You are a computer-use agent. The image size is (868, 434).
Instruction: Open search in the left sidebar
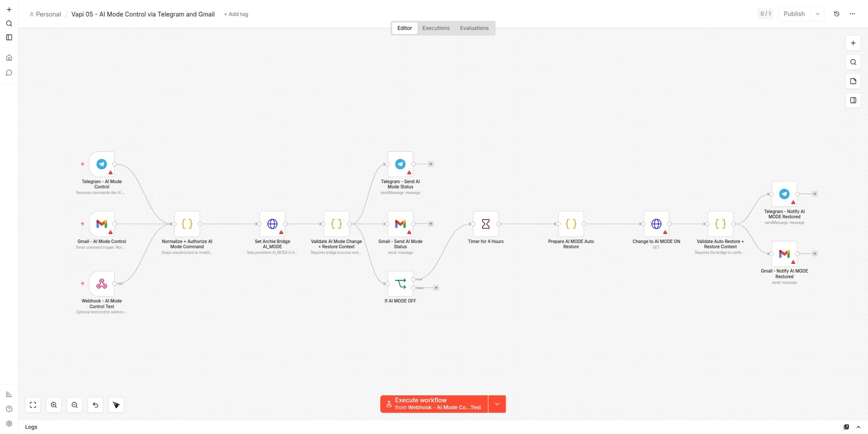point(9,23)
